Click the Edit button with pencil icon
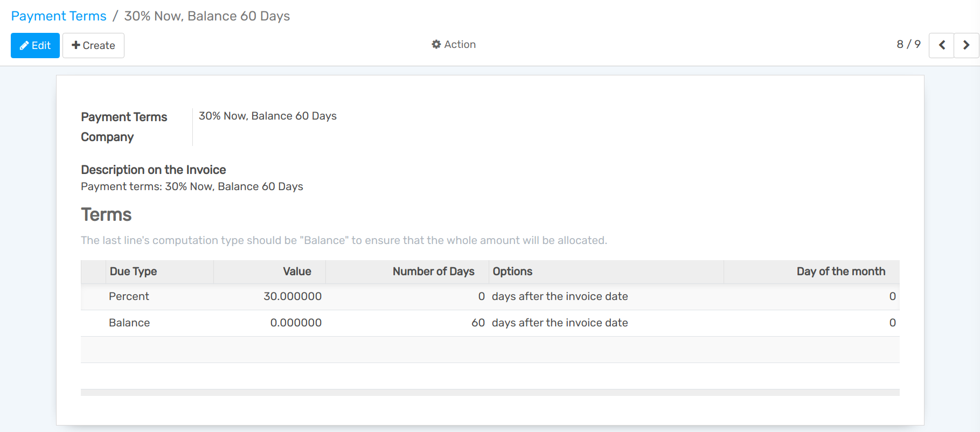 coord(35,45)
